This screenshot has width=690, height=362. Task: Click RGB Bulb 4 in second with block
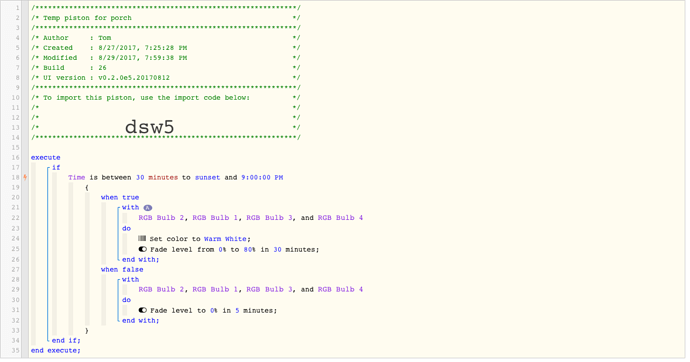pos(340,289)
